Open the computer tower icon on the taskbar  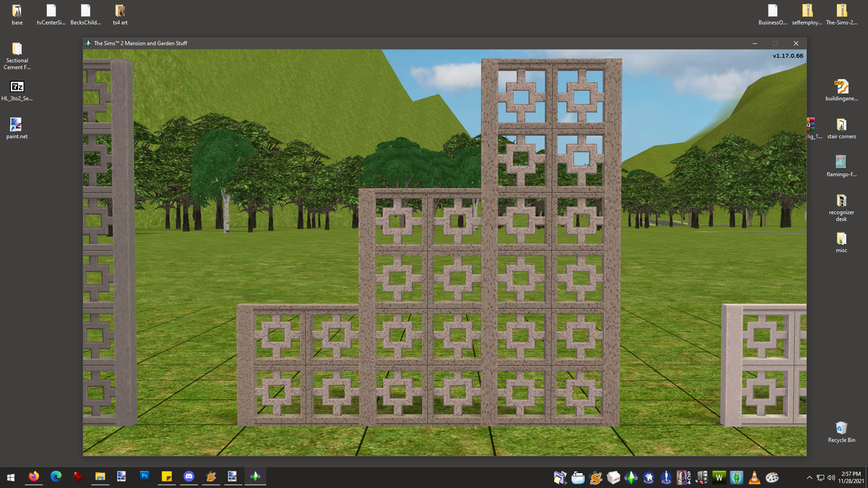click(701, 477)
